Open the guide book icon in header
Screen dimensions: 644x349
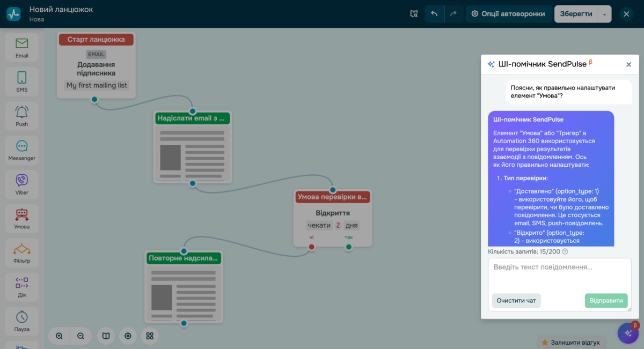pyautogui.click(x=414, y=14)
